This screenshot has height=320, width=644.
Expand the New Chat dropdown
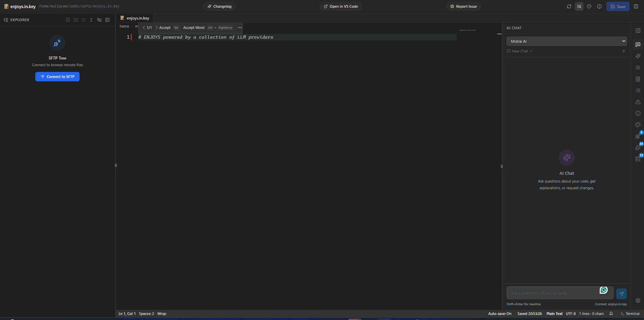(x=520, y=51)
